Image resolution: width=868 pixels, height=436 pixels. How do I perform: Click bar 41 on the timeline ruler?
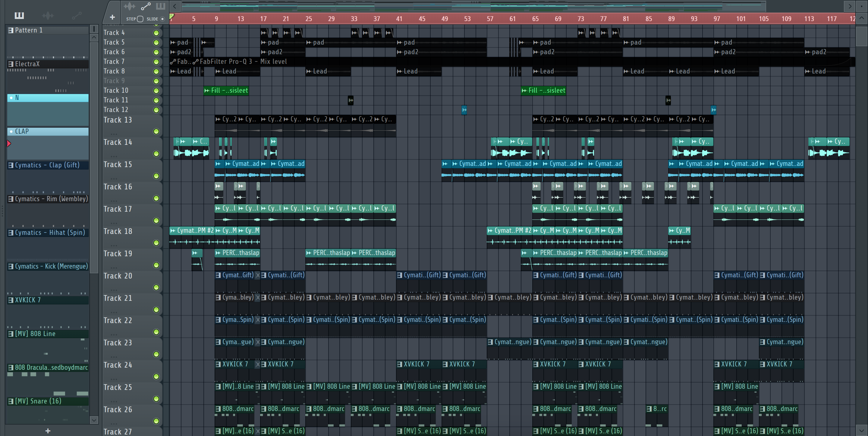399,19
